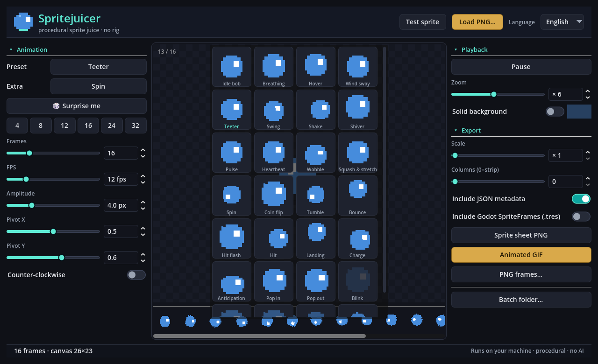Viewport: 598px width, 364px height.
Task: Click the Test sprite button
Action: 422,22
